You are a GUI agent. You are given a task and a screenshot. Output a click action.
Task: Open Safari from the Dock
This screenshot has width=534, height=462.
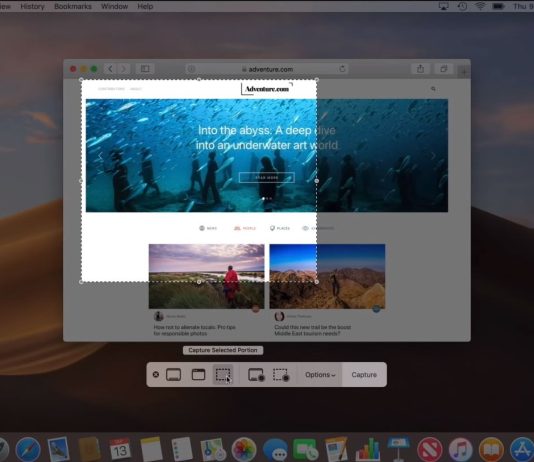click(x=28, y=449)
